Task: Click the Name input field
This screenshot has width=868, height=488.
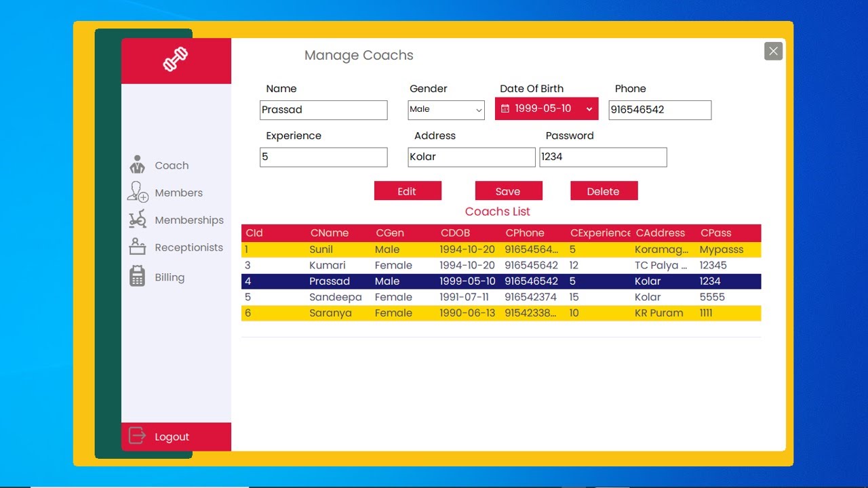Action: click(323, 110)
